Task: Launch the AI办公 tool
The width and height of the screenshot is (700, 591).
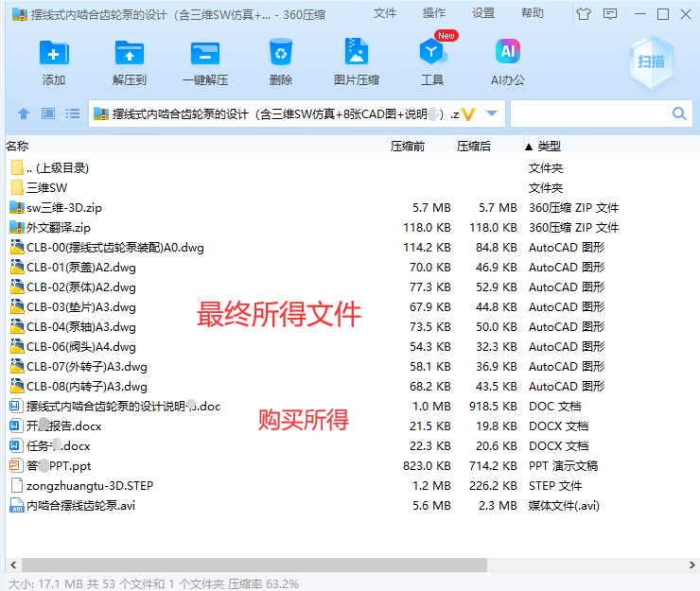Action: pyautogui.click(x=508, y=51)
